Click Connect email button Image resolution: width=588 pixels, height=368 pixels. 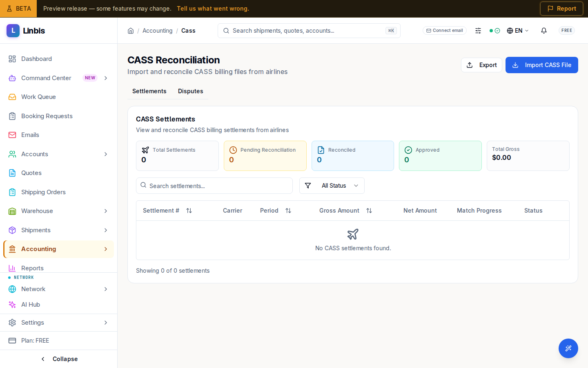coord(445,31)
